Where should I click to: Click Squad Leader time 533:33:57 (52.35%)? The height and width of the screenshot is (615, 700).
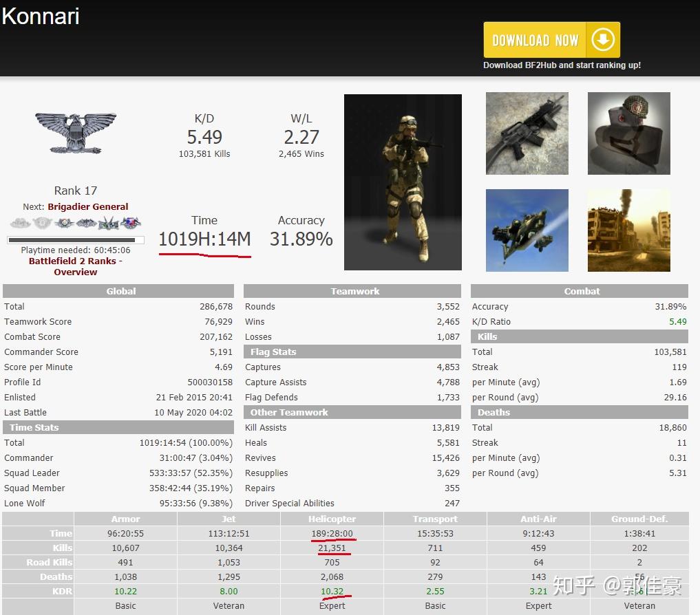pyautogui.click(x=191, y=473)
